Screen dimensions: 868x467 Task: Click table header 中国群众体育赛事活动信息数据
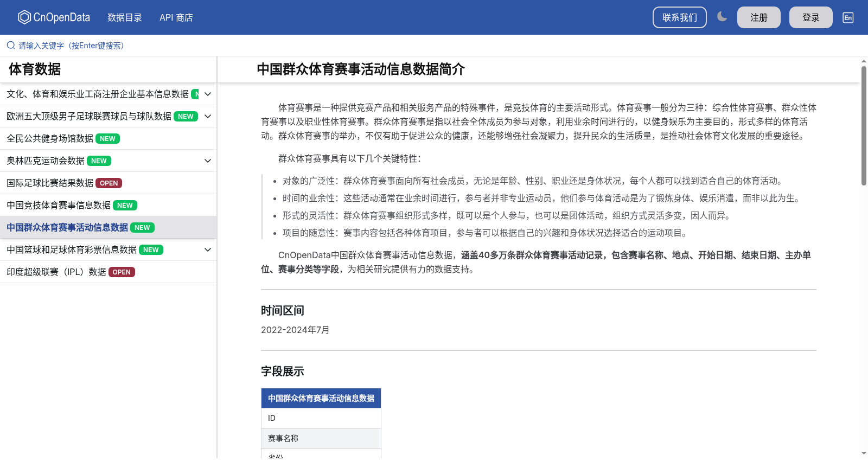click(x=321, y=398)
